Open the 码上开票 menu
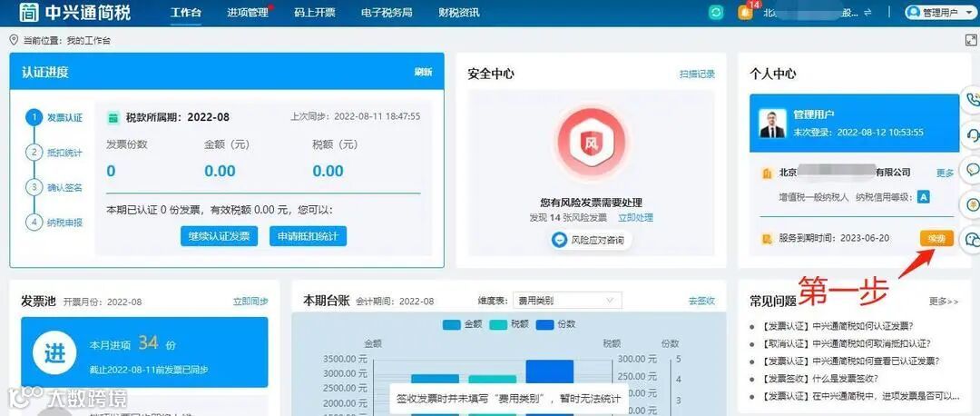 315,13
